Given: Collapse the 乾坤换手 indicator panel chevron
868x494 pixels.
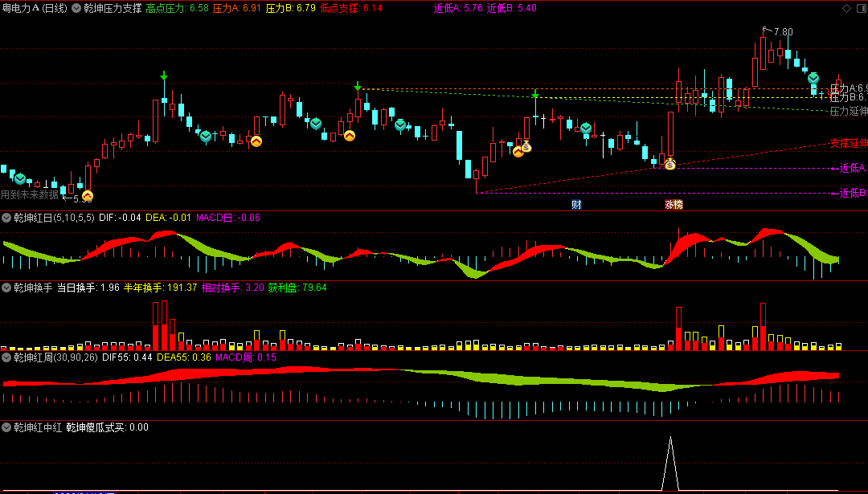Looking at the screenshot, I should pyautogui.click(x=6, y=288).
